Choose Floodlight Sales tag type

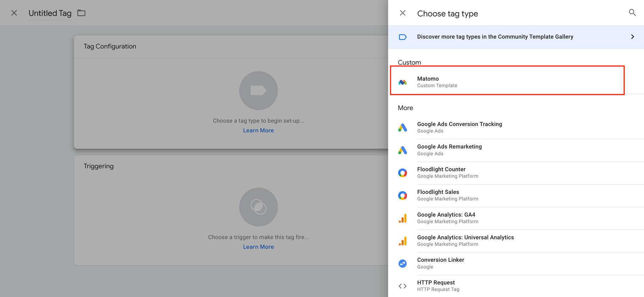pos(516,195)
